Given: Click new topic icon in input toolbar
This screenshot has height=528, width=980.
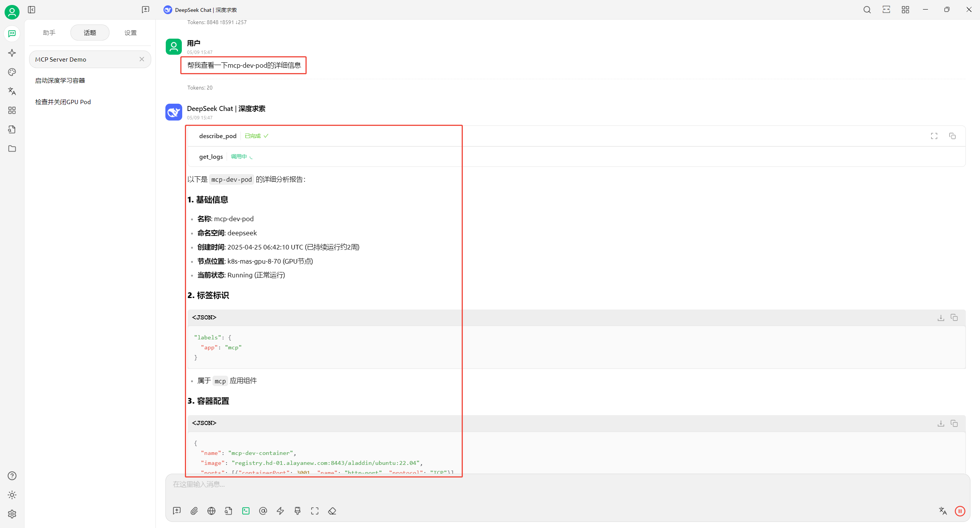Looking at the screenshot, I should click(x=177, y=511).
